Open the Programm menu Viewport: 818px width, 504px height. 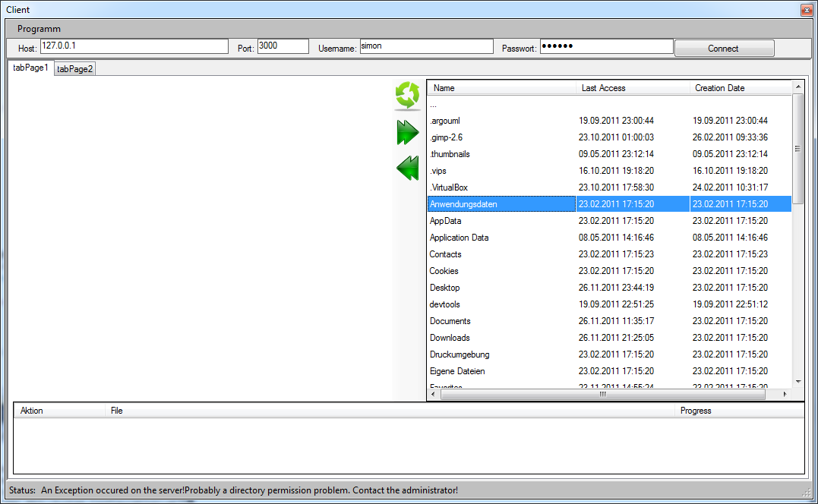pyautogui.click(x=39, y=29)
